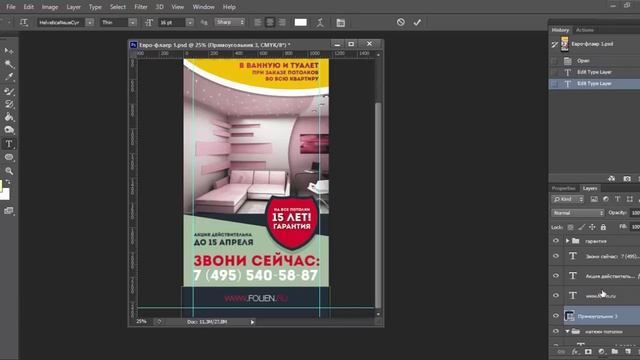
Task: Expand the 'гарантия' layer group
Action: [567, 241]
